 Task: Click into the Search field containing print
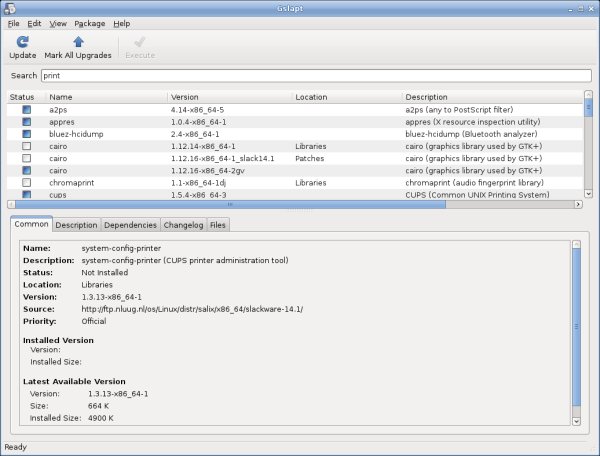coord(316,76)
